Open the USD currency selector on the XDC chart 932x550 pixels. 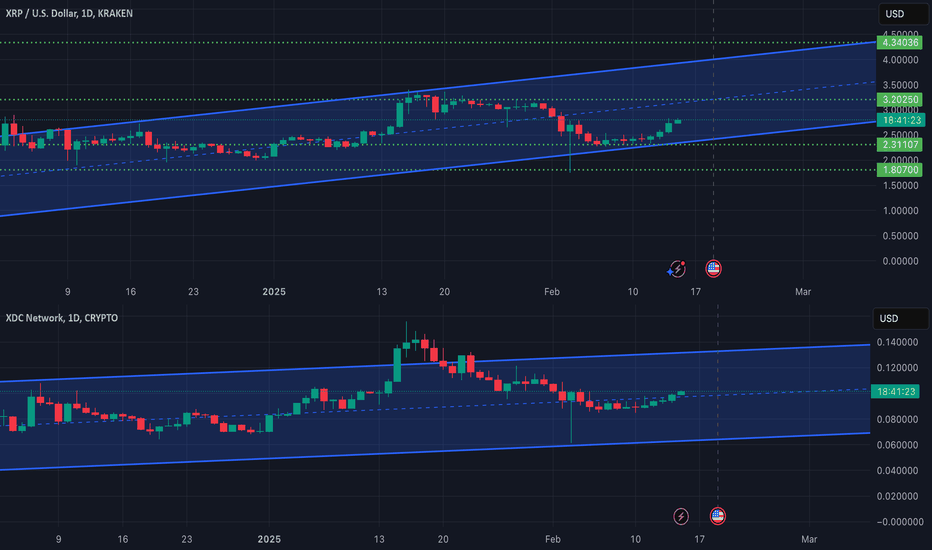(891, 318)
